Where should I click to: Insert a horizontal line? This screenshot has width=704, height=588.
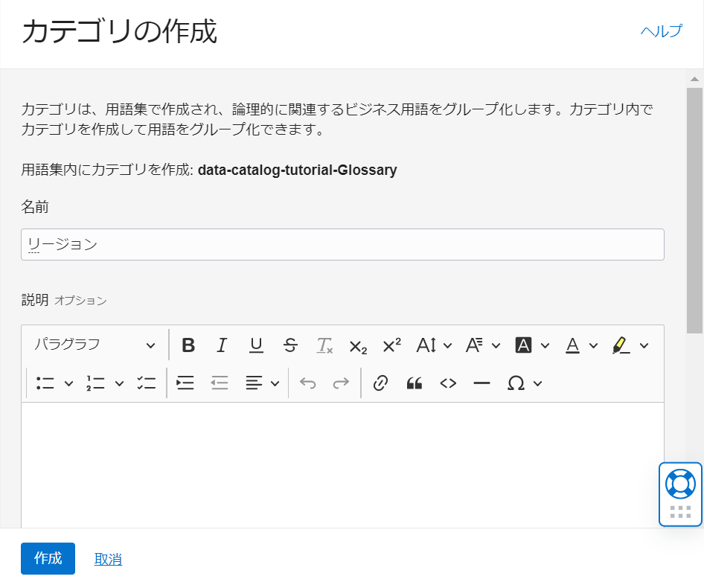click(x=482, y=383)
